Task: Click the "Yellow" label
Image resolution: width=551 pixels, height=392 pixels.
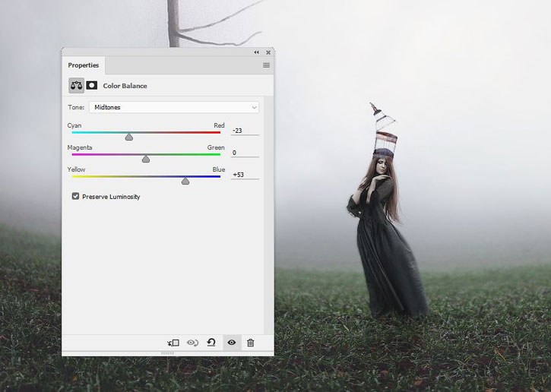Action: click(76, 169)
